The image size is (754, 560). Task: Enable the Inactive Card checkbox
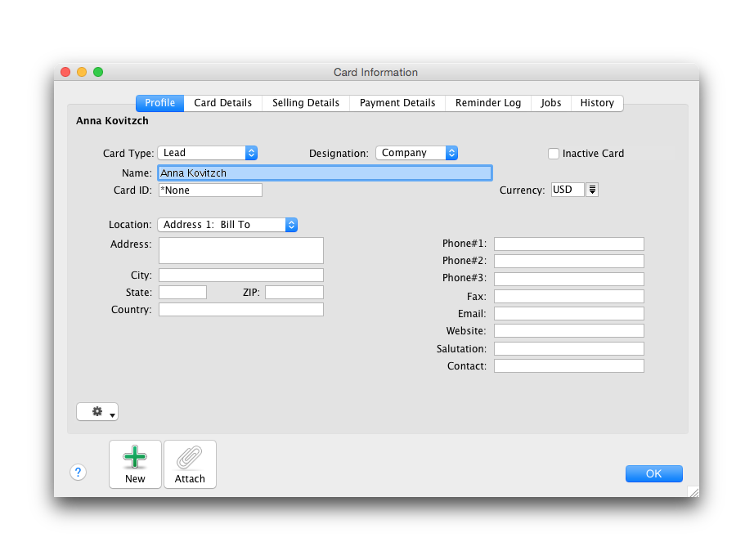[554, 153]
